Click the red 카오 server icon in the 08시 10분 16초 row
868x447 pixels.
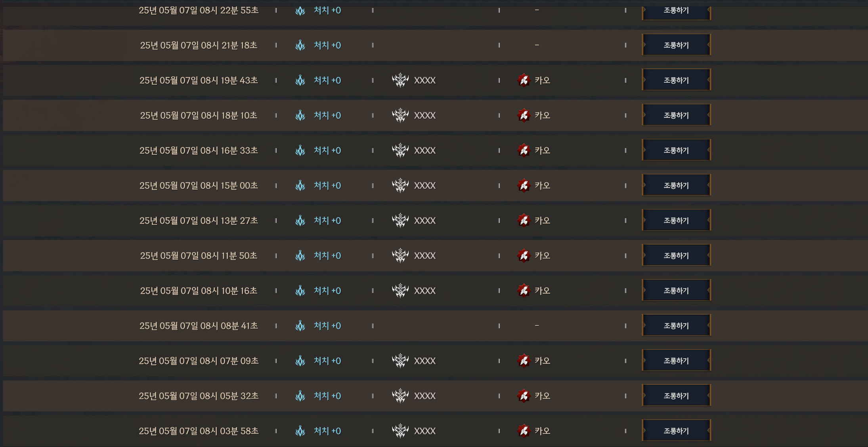pyautogui.click(x=524, y=291)
